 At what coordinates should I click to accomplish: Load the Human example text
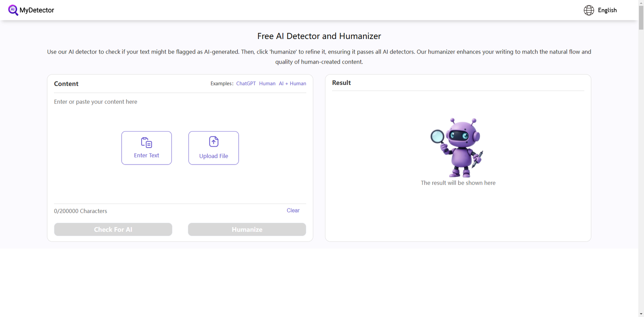tap(267, 84)
